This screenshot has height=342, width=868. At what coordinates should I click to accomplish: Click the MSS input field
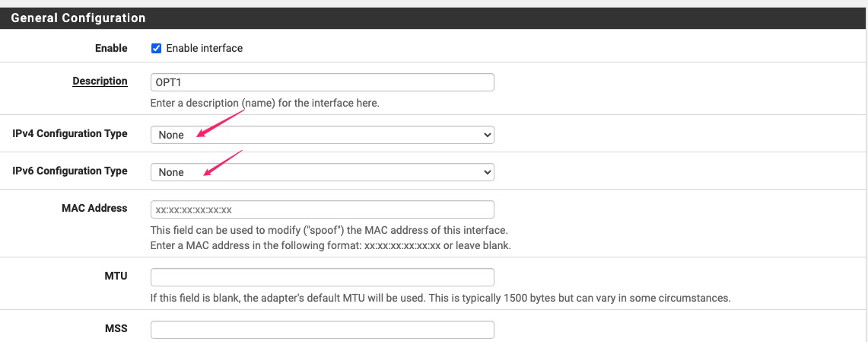pyautogui.click(x=322, y=330)
